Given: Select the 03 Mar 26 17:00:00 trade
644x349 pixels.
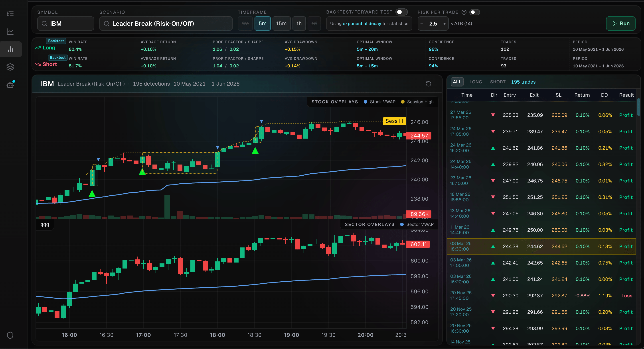Looking at the screenshot, I should 541,263.
